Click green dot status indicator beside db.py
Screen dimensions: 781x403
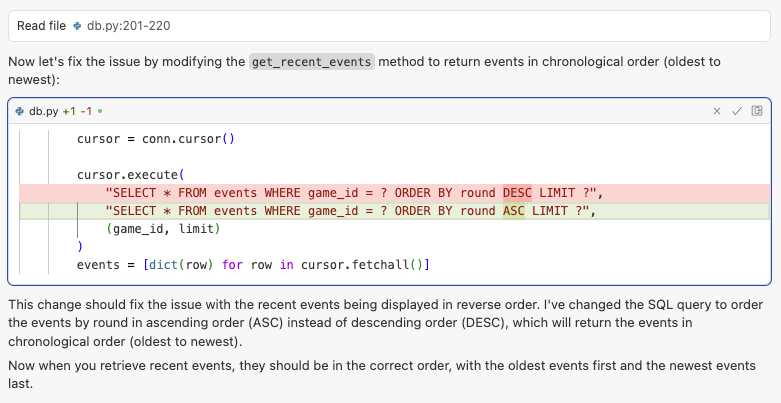click(100, 111)
